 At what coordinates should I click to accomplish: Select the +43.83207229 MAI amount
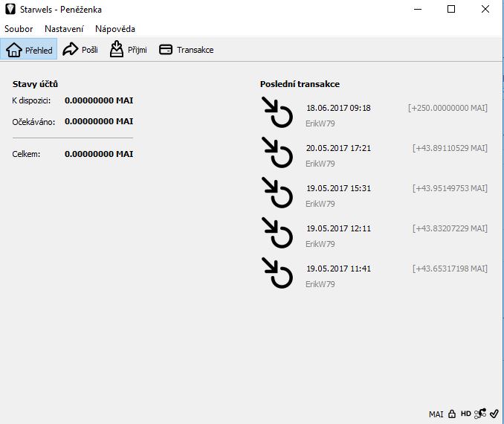450,228
